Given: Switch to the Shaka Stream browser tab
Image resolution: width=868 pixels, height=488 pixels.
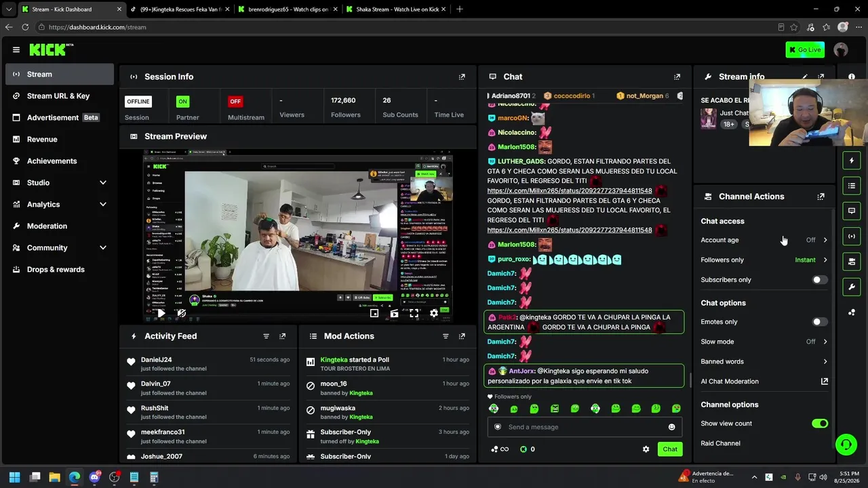Looking at the screenshot, I should point(395,9).
